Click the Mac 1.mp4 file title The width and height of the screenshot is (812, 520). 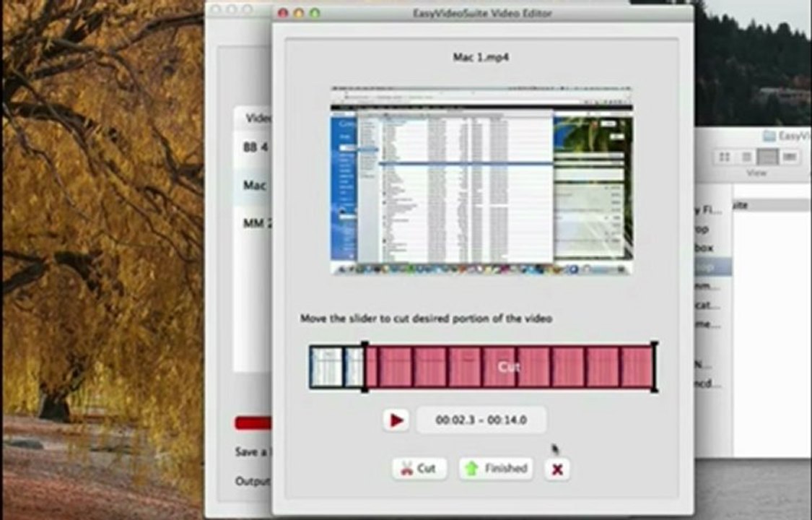[x=481, y=57]
